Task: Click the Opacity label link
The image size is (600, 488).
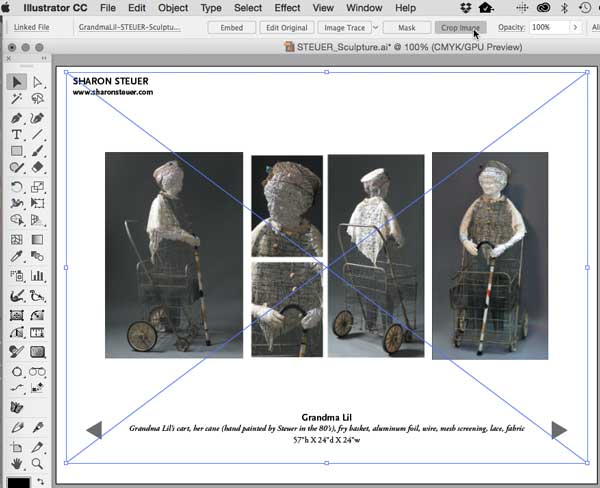Action: click(511, 27)
